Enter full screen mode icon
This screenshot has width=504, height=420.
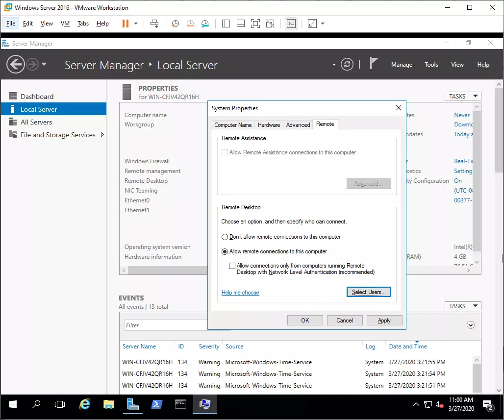(x=255, y=24)
